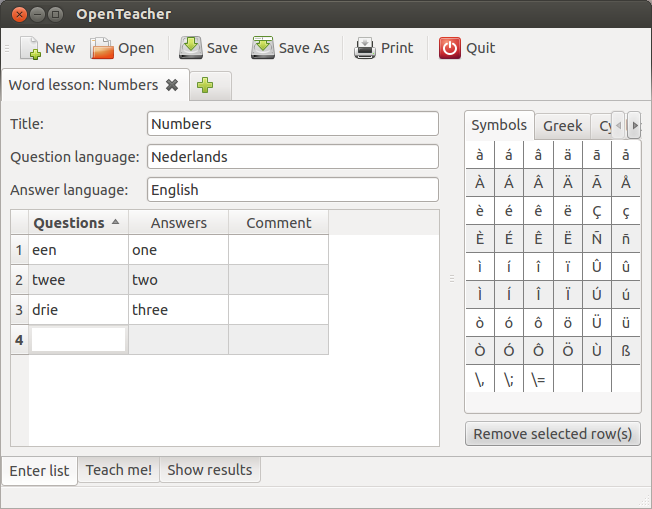Choose the Save As toolbar icon
Screen dimensions: 652x509
[x=262, y=48]
